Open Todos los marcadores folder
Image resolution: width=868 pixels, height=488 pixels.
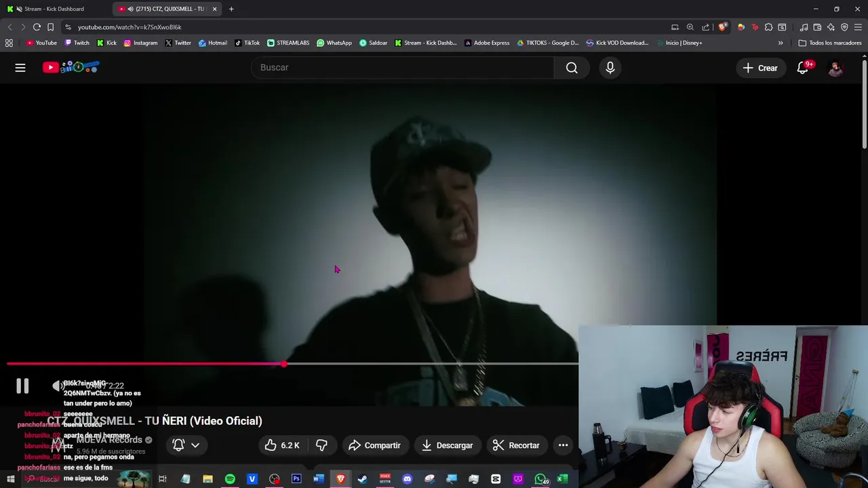pos(830,43)
